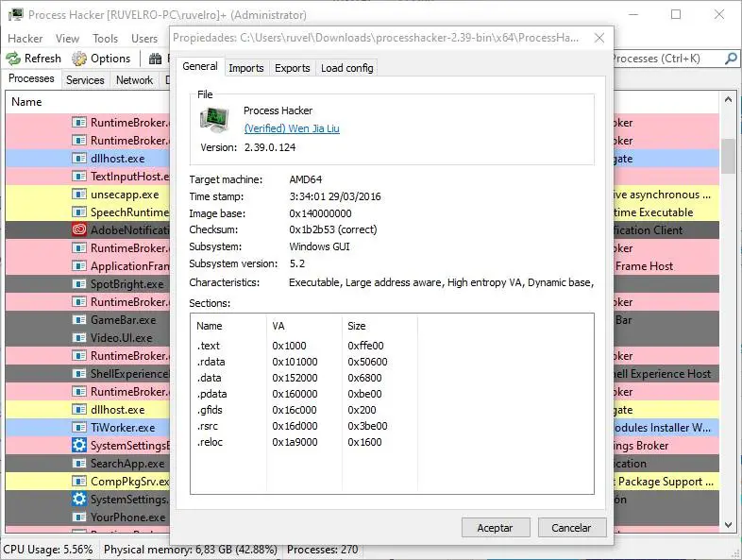This screenshot has height=560, width=742.
Task: Click the Process Hacker title bar app icon
Action: pos(16,15)
